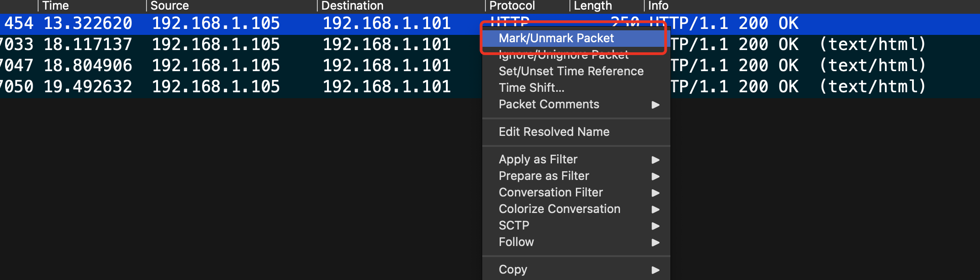
Task: Sort packets by the Time column header
Action: 56,6
